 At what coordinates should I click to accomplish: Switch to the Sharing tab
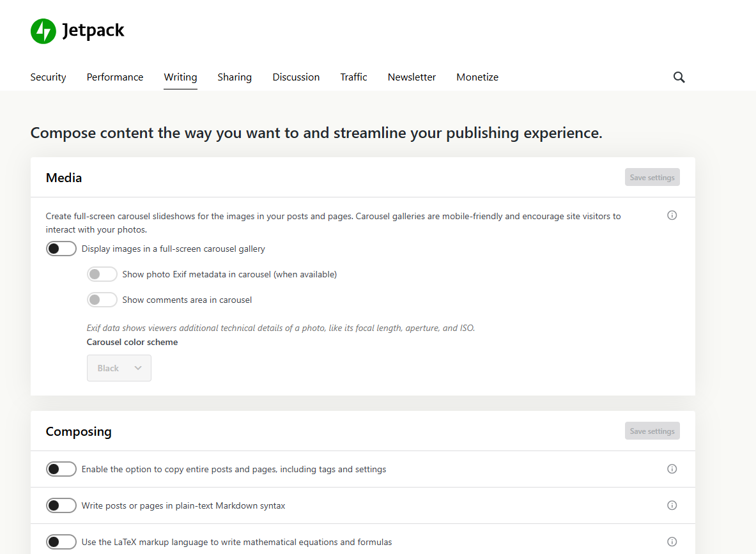pyautogui.click(x=234, y=77)
